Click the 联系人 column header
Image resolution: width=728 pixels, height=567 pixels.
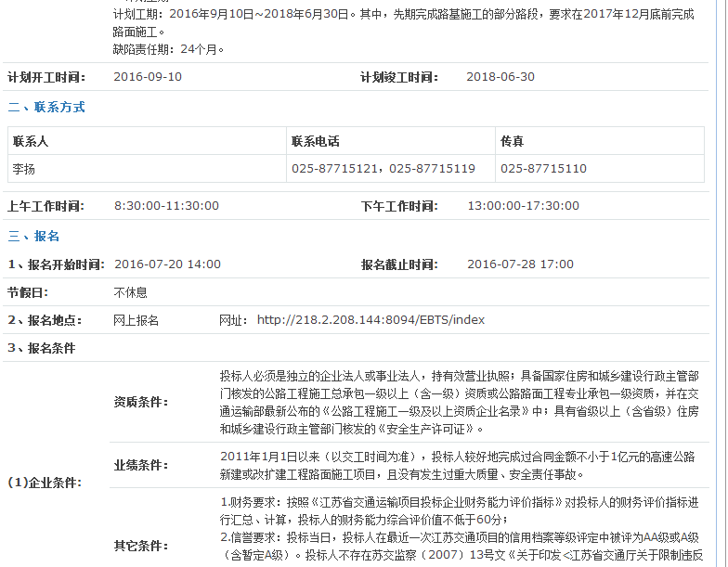(x=31, y=142)
